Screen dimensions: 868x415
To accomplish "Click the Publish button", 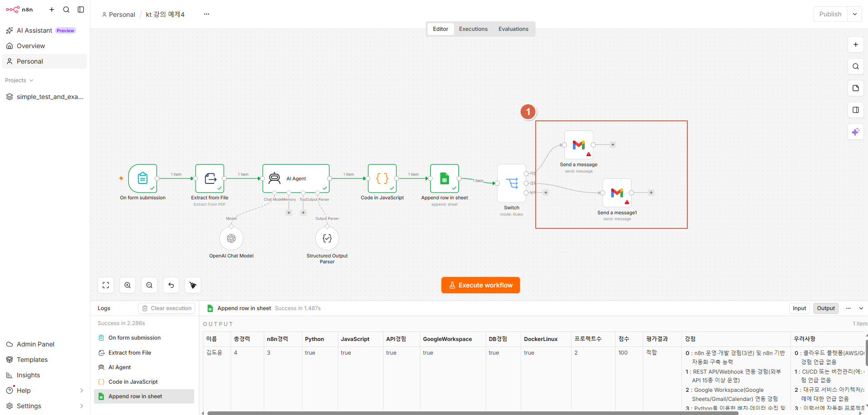I will tap(830, 14).
